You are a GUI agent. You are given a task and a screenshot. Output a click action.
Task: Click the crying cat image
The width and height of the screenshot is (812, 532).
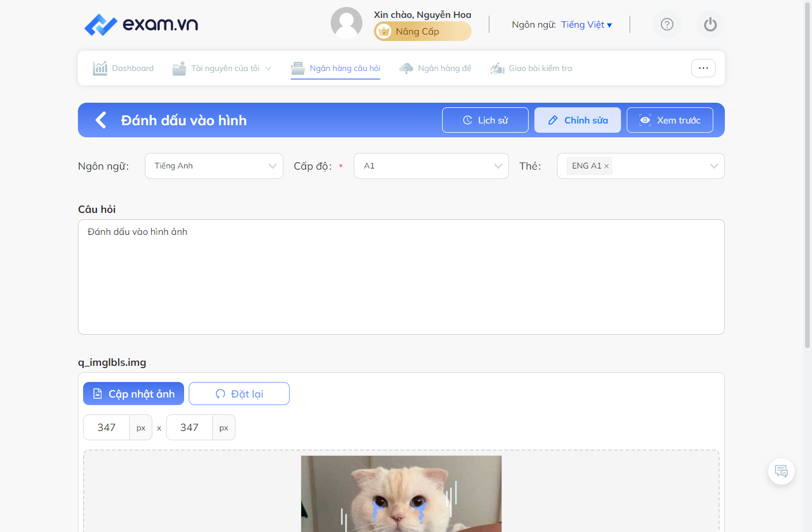(x=401, y=494)
